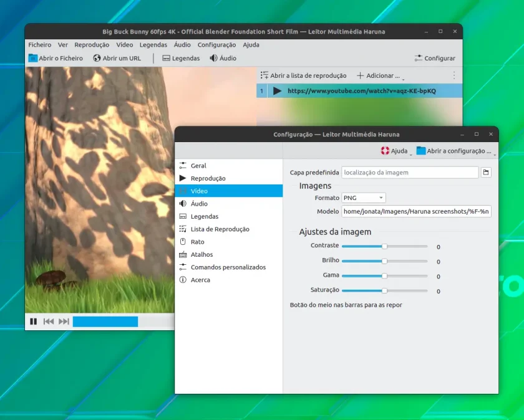Pause playback with the pause button

(x=34, y=321)
